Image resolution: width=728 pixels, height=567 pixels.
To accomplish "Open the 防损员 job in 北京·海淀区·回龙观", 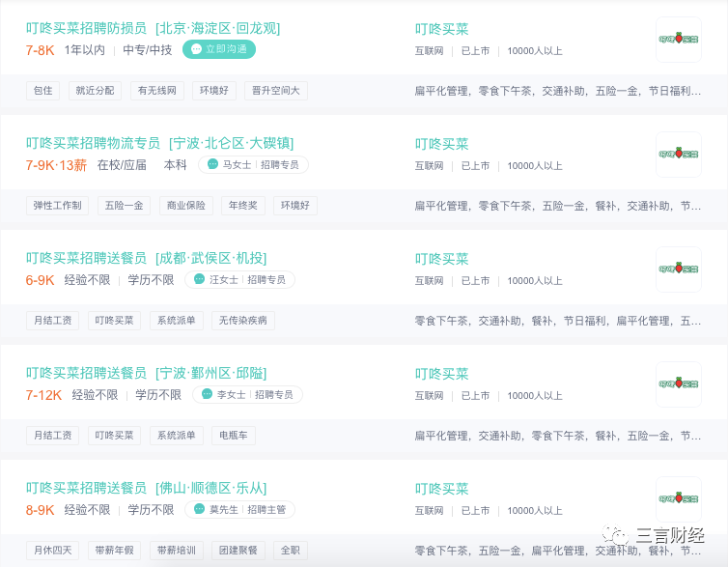I will tap(153, 28).
